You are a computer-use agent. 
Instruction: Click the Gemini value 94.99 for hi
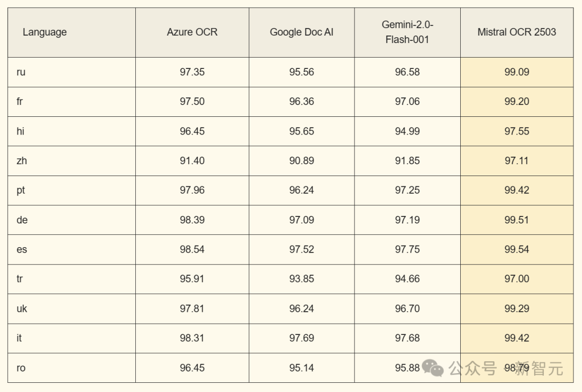407,131
